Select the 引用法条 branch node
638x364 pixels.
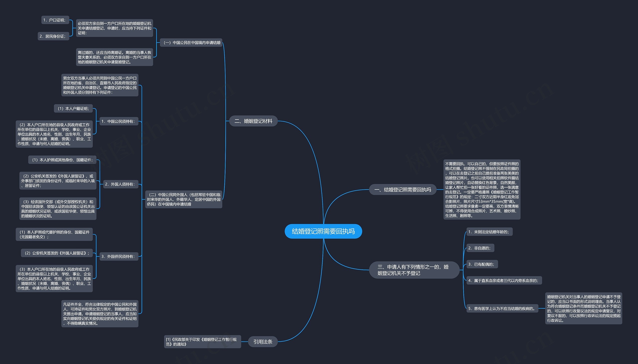262,342
